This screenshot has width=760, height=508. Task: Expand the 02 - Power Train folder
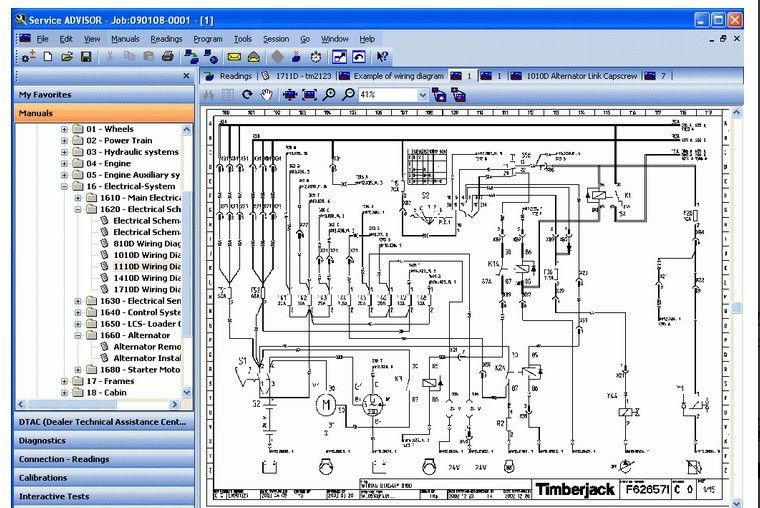coord(64,141)
